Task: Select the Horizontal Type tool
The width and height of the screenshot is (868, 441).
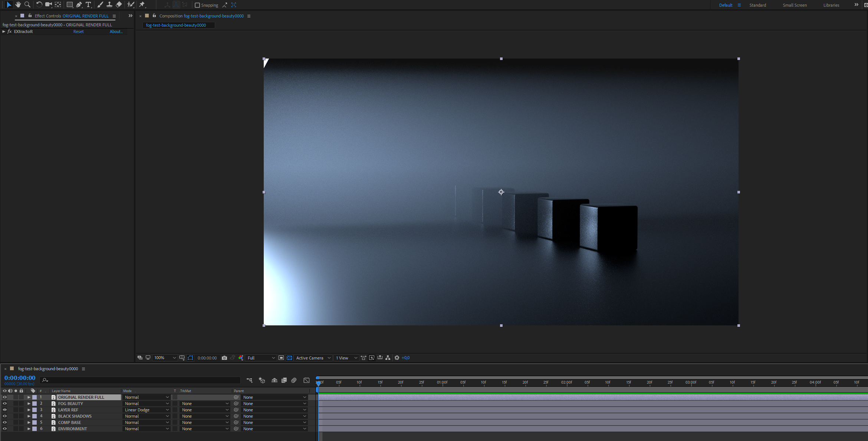Action: pyautogui.click(x=88, y=4)
